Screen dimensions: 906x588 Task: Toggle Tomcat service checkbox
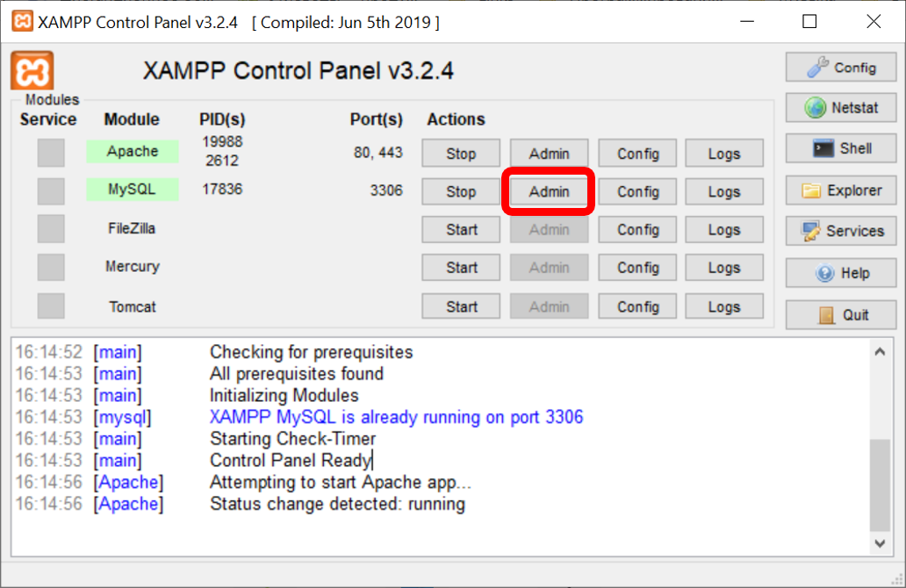[x=51, y=306]
